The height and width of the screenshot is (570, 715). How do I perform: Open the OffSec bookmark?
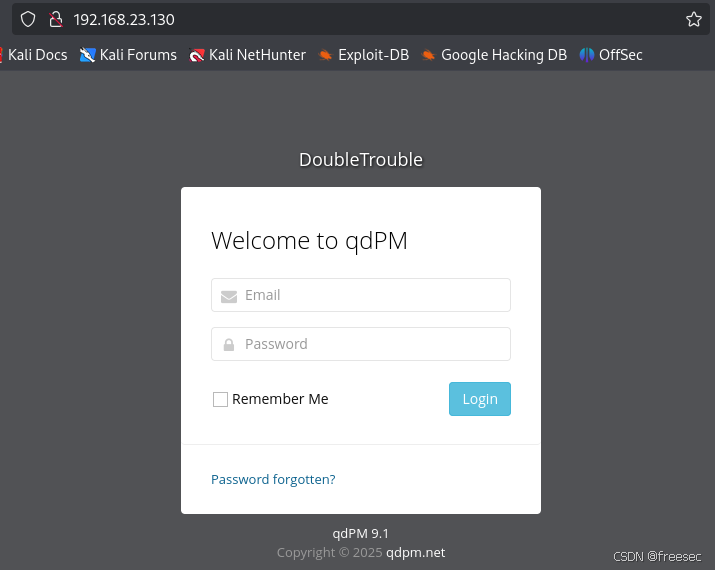pos(611,55)
